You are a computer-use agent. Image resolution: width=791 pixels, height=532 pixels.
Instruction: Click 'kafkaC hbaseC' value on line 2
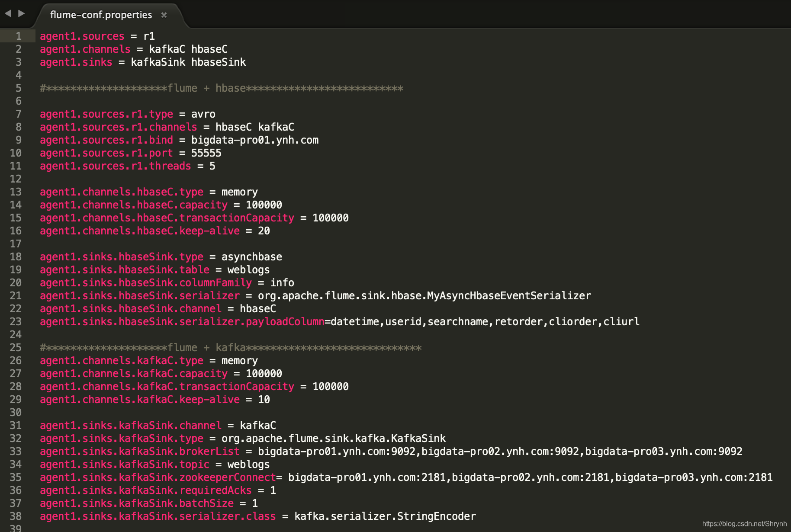click(x=188, y=49)
